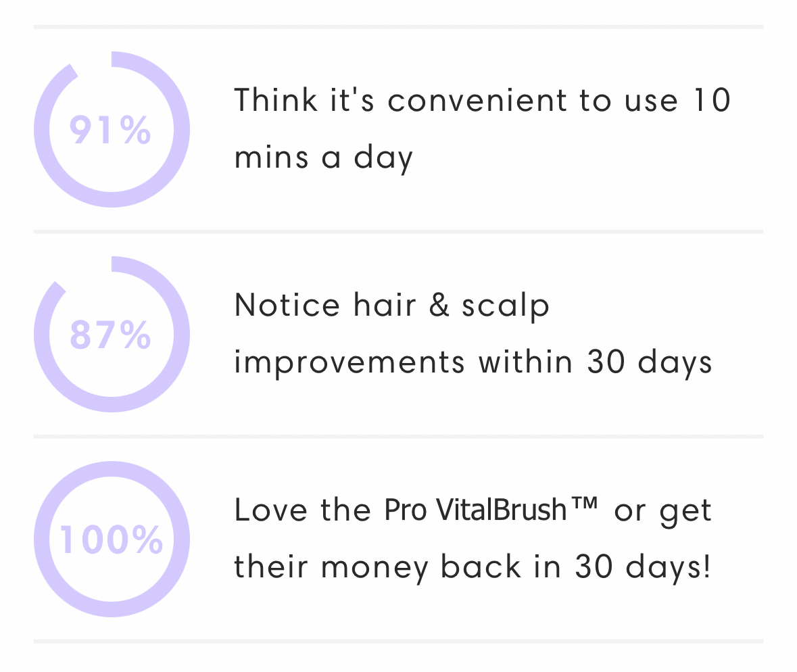797x672 pixels.
Task: Click the text 'Think it's convenient to use 10'
Action: pos(483,99)
